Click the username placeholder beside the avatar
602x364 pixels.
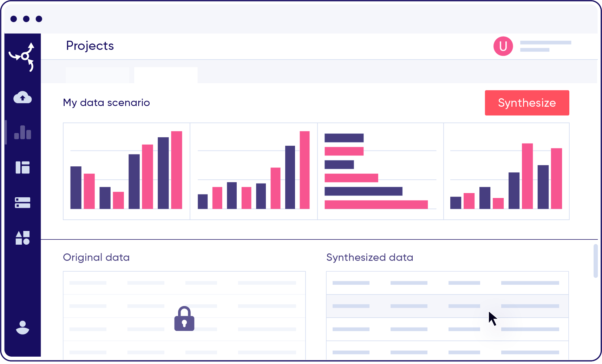pyautogui.click(x=545, y=46)
